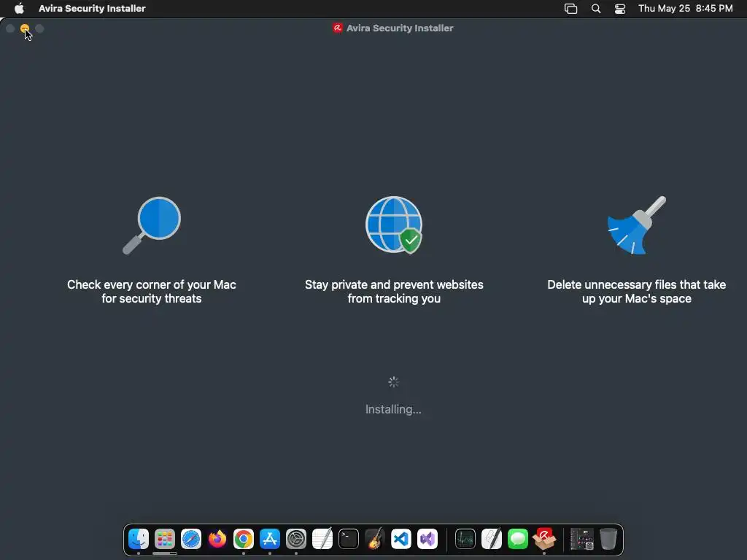Open Script Editor in the Dock
Image resolution: width=747 pixels, height=560 pixels.
click(x=491, y=539)
